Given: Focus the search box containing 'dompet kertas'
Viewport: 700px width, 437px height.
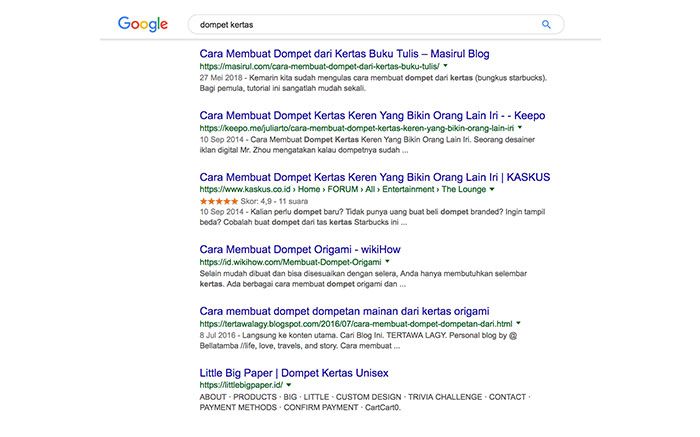Looking at the screenshot, I should coord(376,25).
